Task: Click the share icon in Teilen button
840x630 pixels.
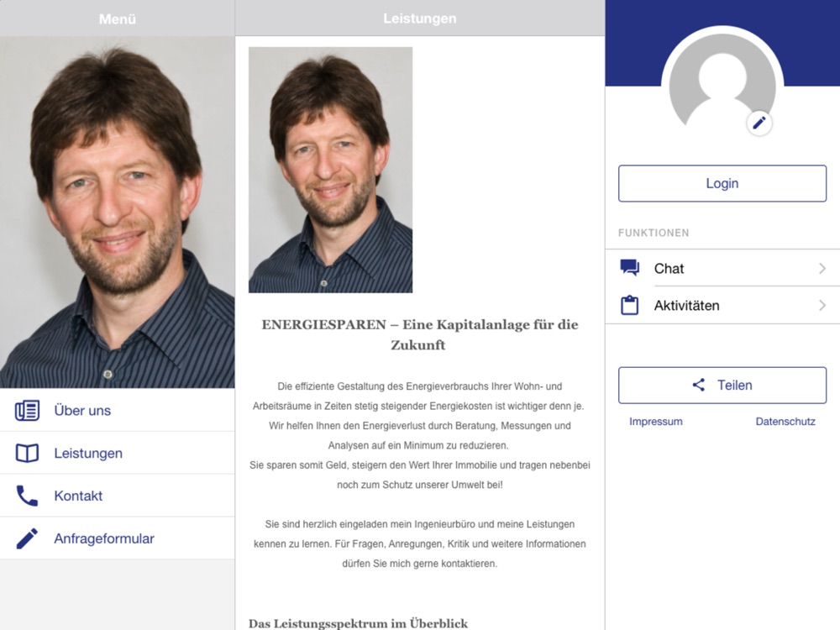Action: click(x=699, y=385)
